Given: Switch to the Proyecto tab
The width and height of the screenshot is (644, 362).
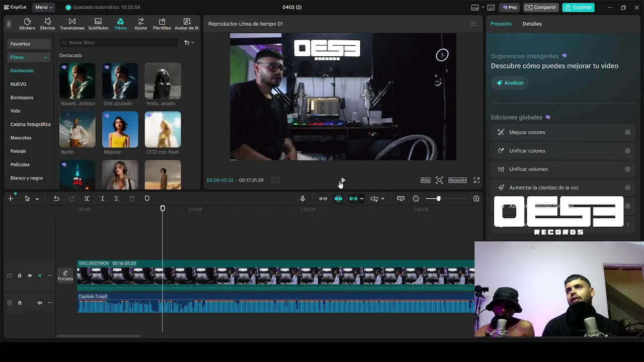Looking at the screenshot, I should (501, 24).
